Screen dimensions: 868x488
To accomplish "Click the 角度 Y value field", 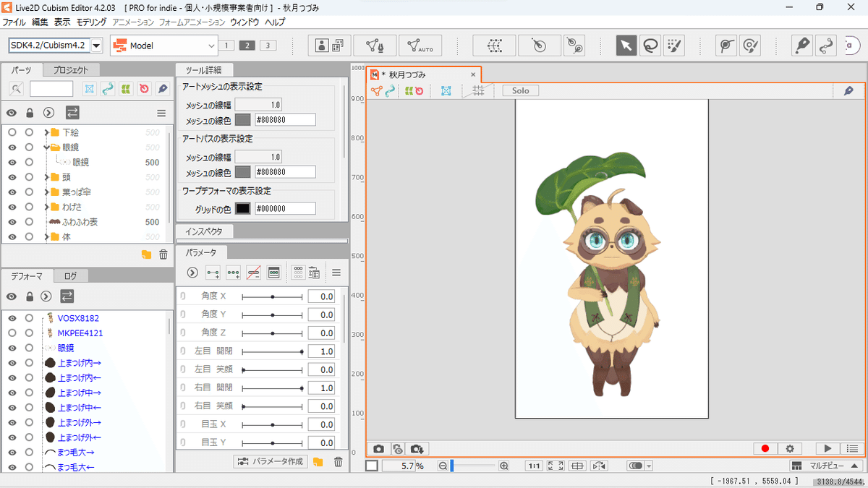I will click(x=320, y=314).
